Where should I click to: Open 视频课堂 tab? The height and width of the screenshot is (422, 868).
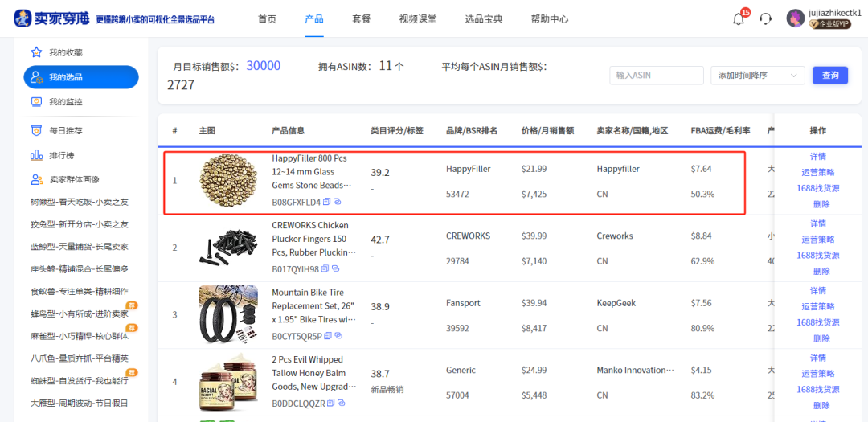point(417,18)
